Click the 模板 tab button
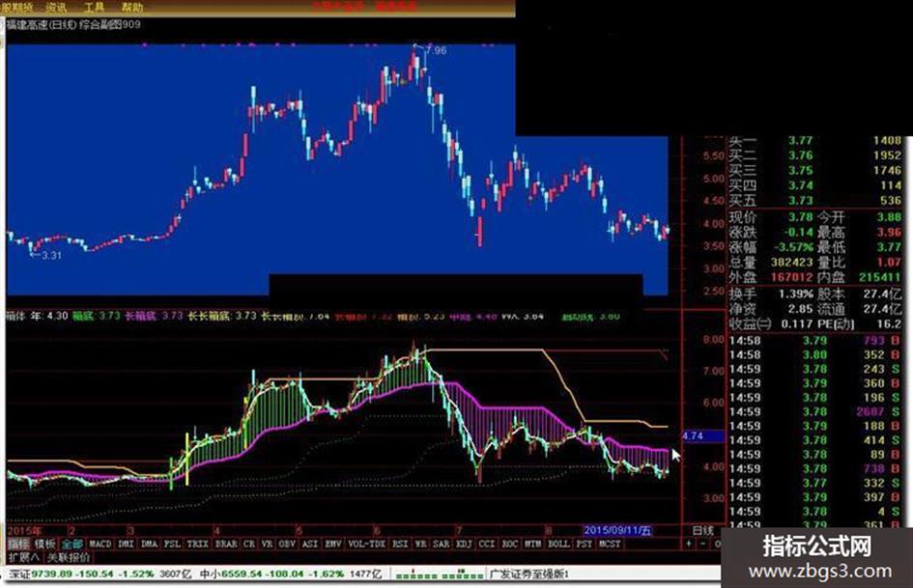Image resolution: width=913 pixels, height=588 pixels. click(44, 544)
